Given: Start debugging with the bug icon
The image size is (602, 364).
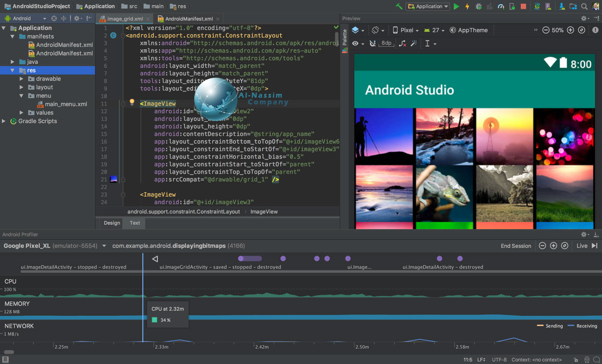Looking at the screenshot, I should (x=479, y=6).
